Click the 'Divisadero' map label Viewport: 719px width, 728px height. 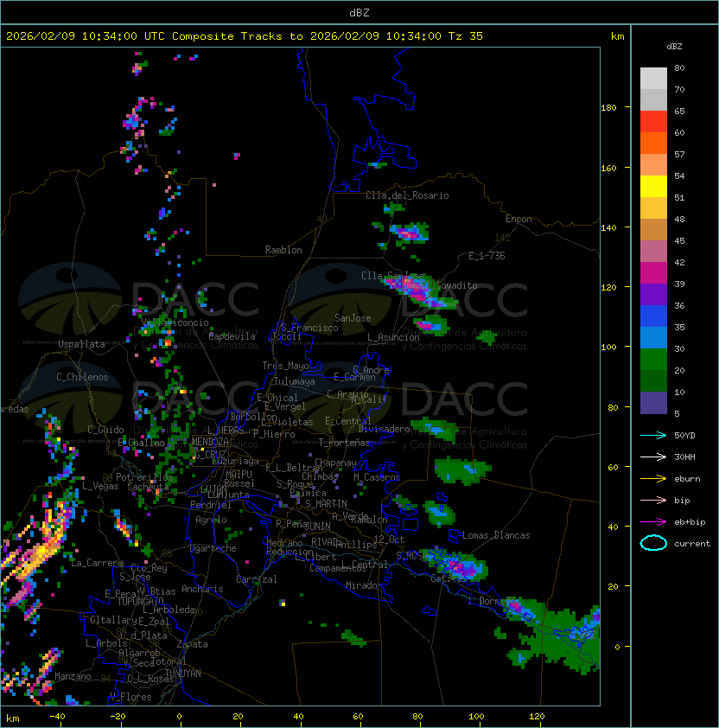pos(384,429)
